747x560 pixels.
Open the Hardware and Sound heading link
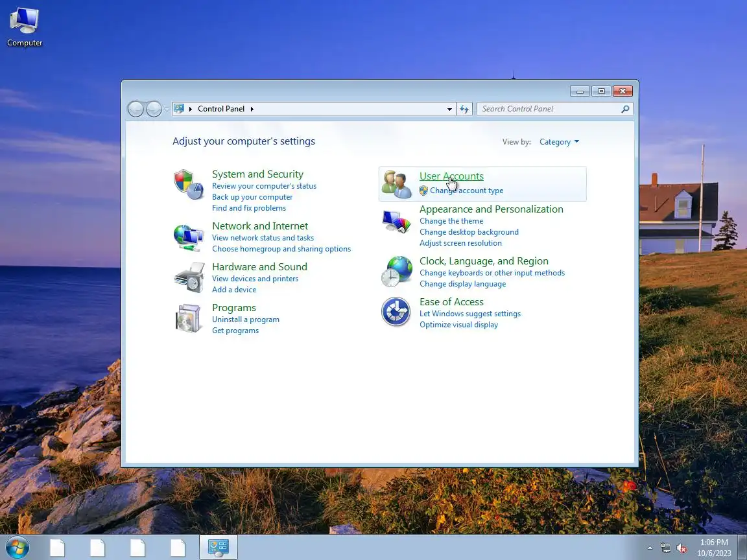259,266
